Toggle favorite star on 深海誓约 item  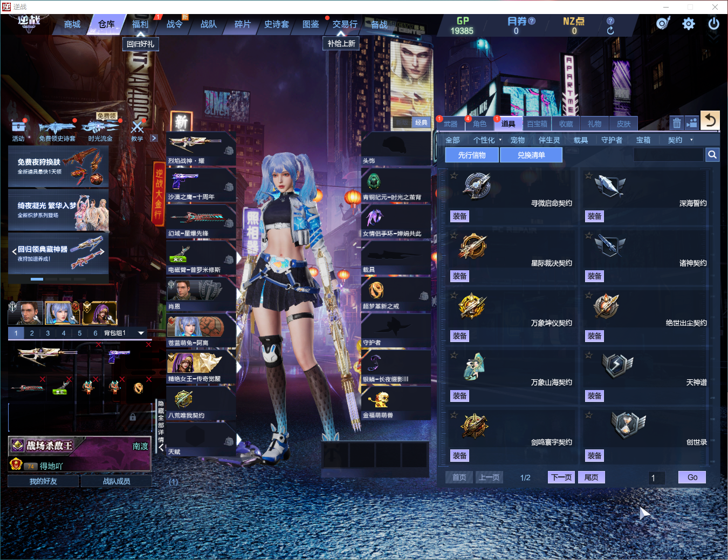tap(588, 175)
